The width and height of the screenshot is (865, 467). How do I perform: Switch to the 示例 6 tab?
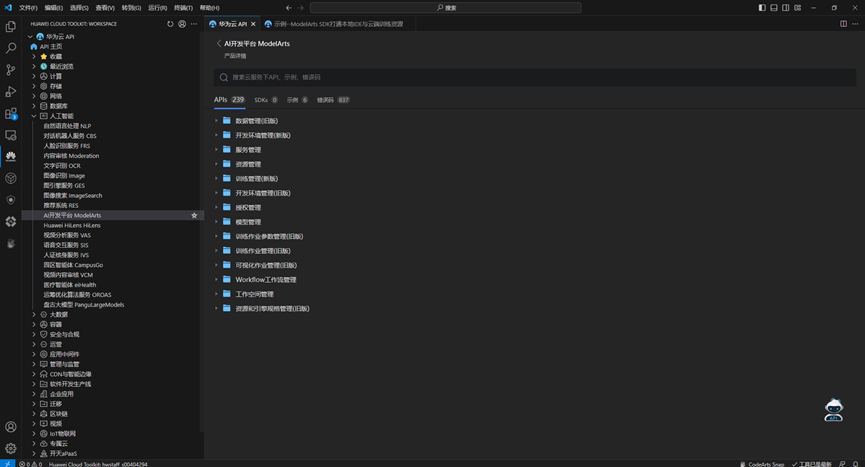(297, 100)
